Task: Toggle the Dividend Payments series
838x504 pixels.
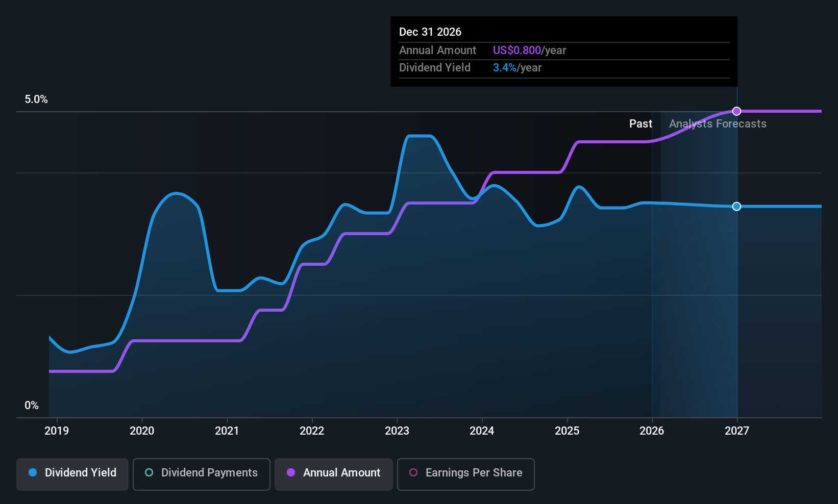Action: (x=202, y=474)
